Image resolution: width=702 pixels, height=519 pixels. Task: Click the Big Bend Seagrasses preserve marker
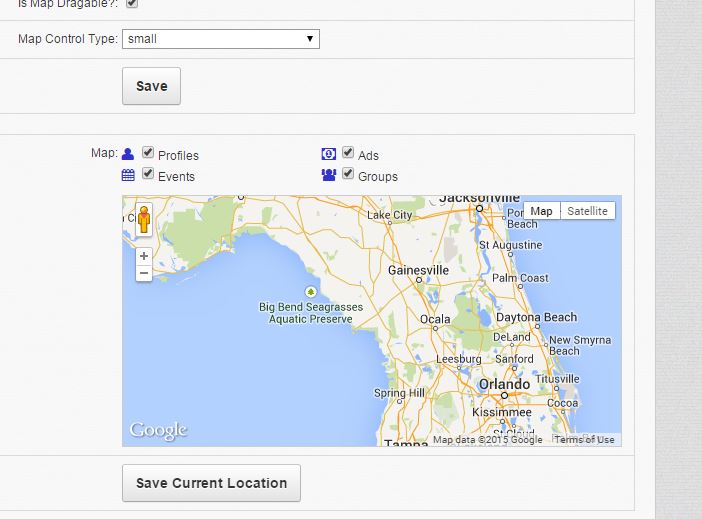click(x=310, y=292)
